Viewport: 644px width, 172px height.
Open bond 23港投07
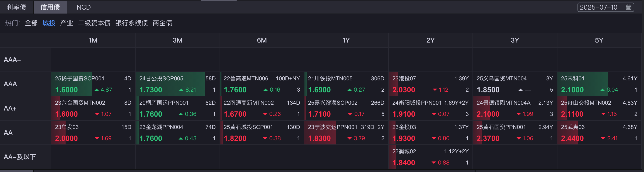click(404, 79)
